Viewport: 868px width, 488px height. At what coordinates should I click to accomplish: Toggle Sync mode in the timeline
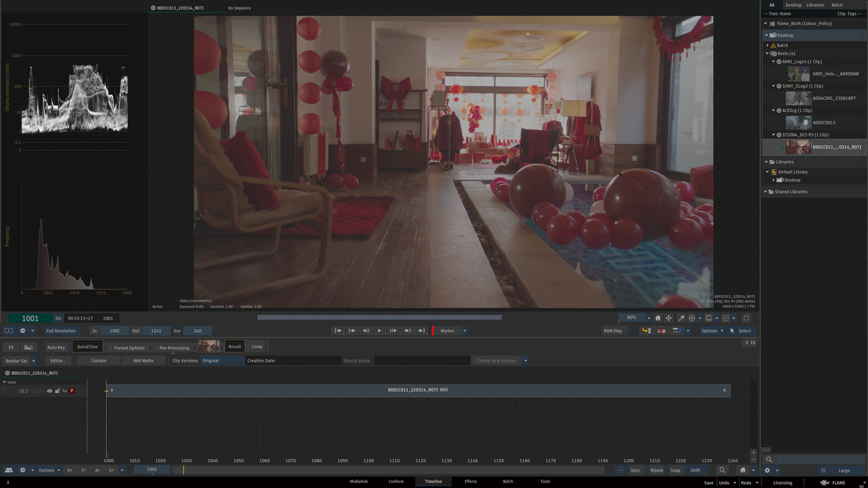click(x=635, y=470)
